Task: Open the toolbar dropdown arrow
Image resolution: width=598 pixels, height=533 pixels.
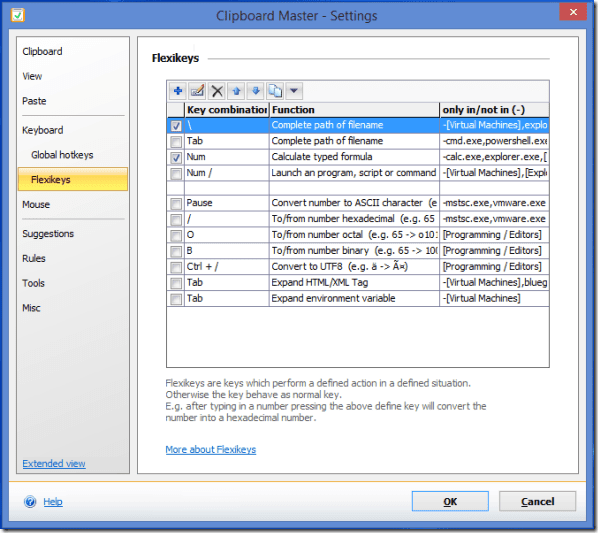Action: click(294, 91)
